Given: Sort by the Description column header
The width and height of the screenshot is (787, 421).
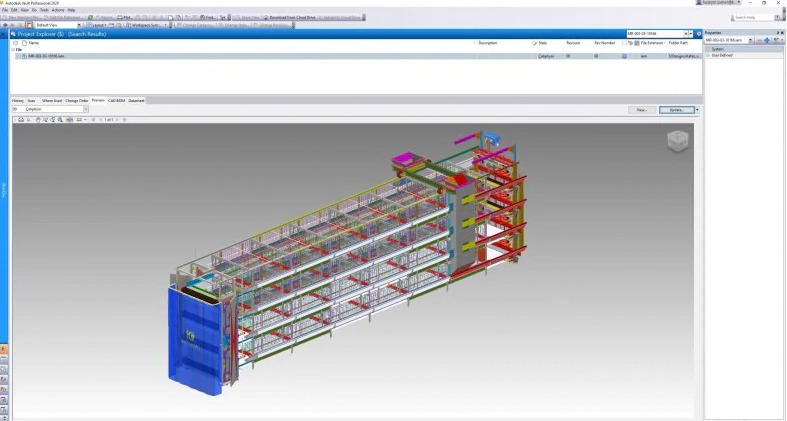Looking at the screenshot, I should (x=487, y=43).
